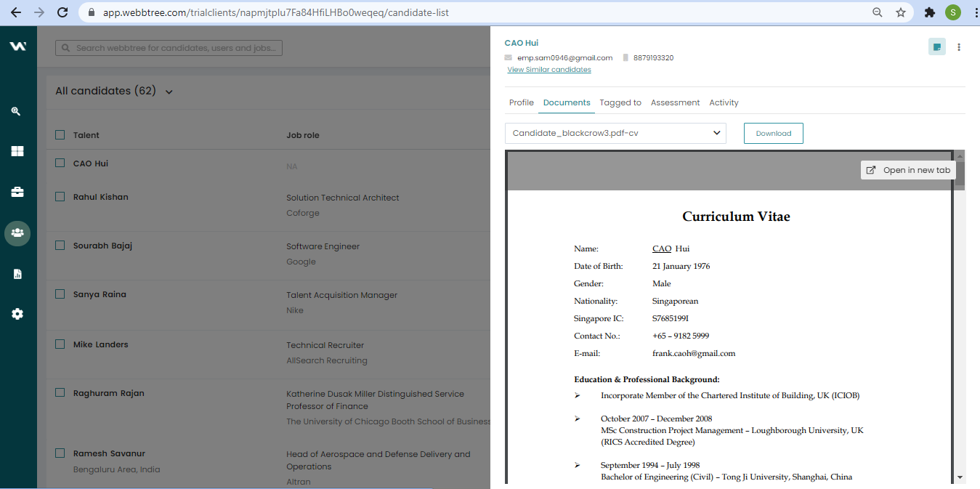The width and height of the screenshot is (980, 489).
Task: Tick the select-all checkbox beside Talent header
Action: click(x=60, y=134)
